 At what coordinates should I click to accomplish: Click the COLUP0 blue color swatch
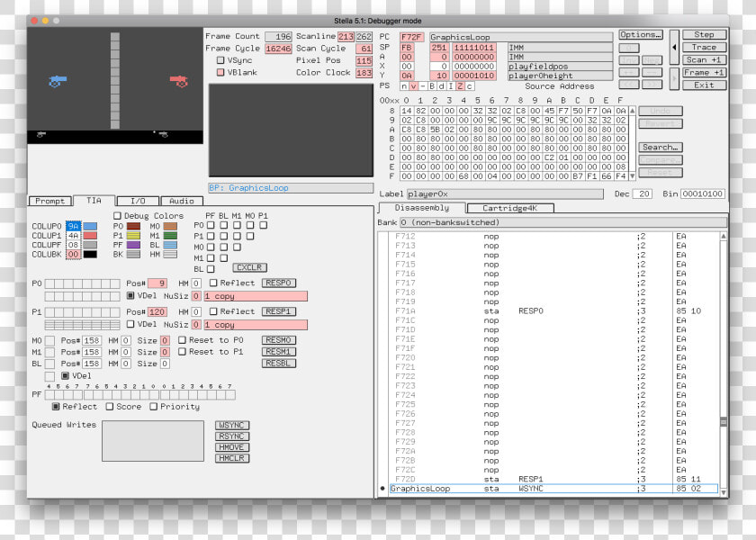(90, 226)
